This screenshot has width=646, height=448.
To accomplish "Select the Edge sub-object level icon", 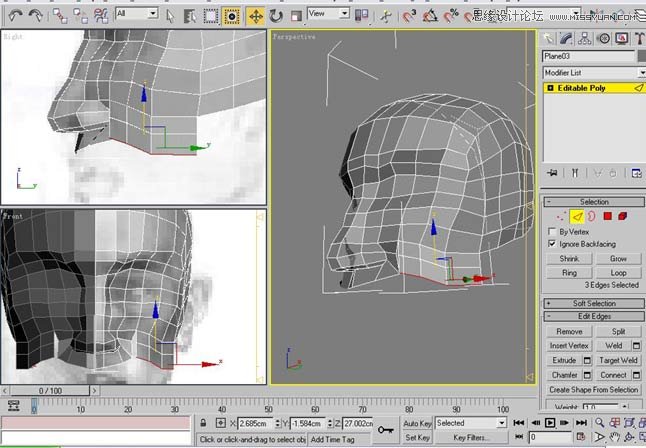I will click(577, 216).
